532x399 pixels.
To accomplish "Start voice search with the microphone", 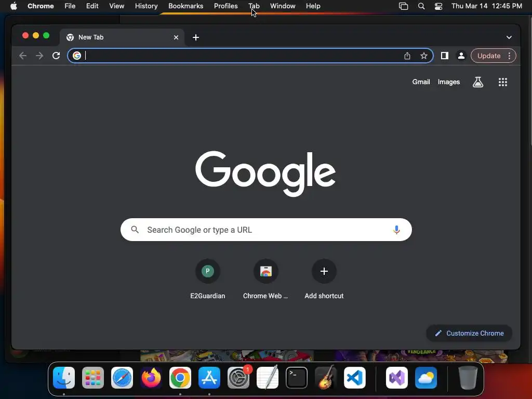I will coord(396,230).
